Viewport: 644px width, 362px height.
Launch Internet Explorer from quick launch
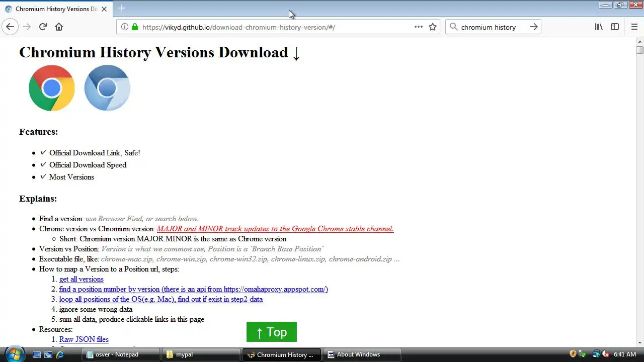click(60, 354)
